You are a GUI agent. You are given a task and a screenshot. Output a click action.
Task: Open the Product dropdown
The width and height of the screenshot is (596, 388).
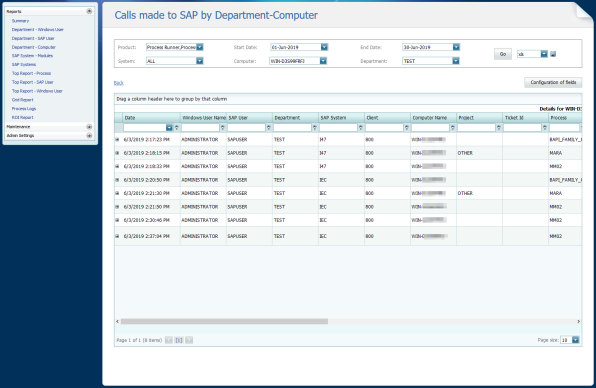point(200,47)
